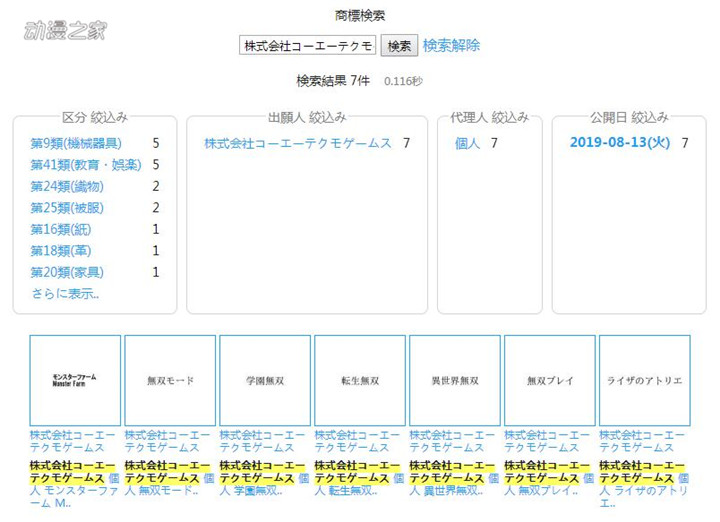Click the 検索結果 7件 result count
This screenshot has width=720, height=522.
tap(333, 81)
